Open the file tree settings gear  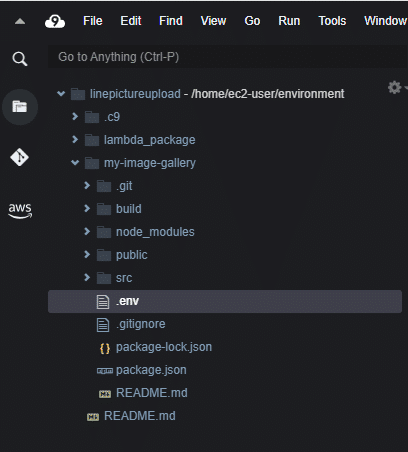click(x=395, y=88)
